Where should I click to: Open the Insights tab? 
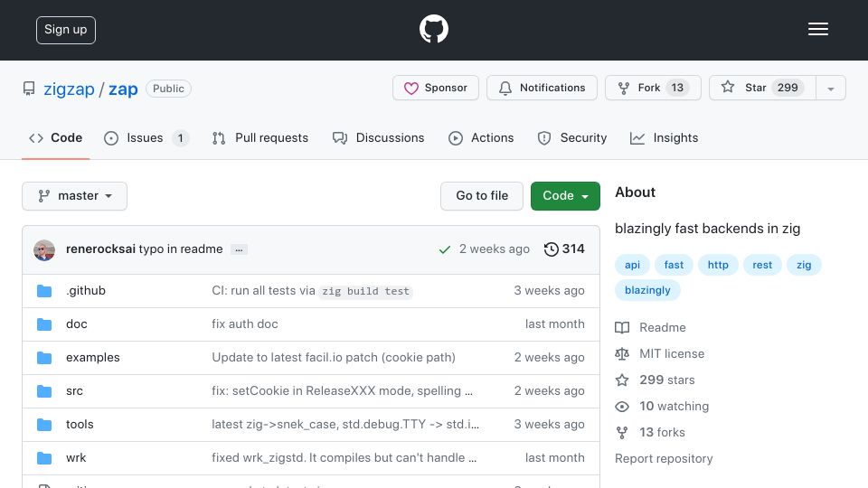pyautogui.click(x=665, y=137)
